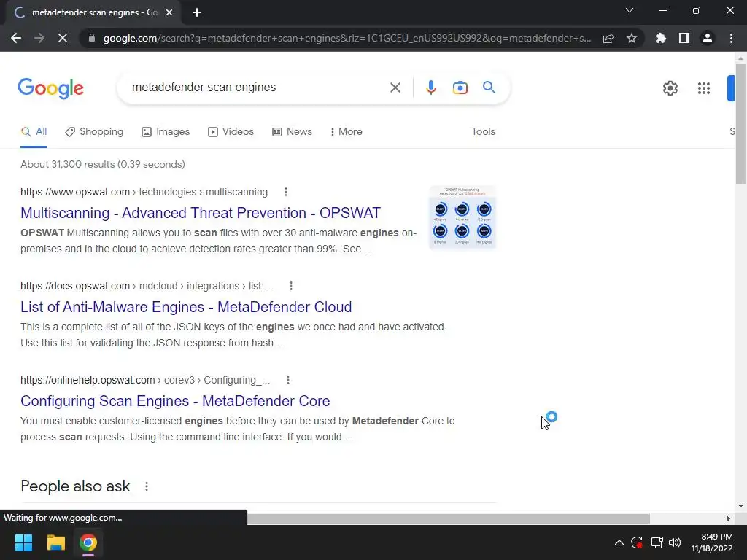Open Chrome's three-dot menu
Screen dimensions: 747x560
(x=731, y=38)
